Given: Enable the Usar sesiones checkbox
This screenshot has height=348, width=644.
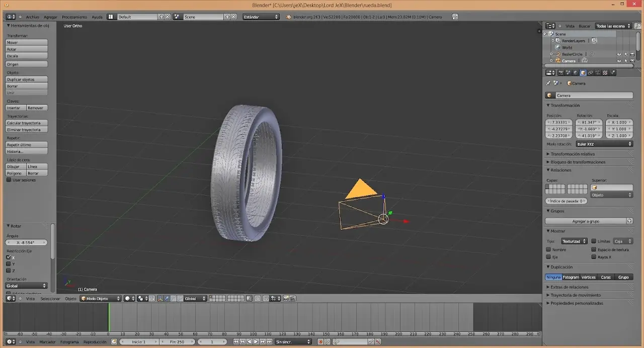Looking at the screenshot, I should click(x=9, y=180).
